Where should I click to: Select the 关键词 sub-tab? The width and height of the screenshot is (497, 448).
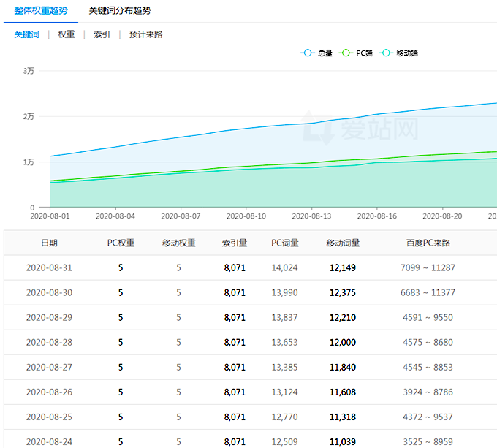click(x=27, y=34)
